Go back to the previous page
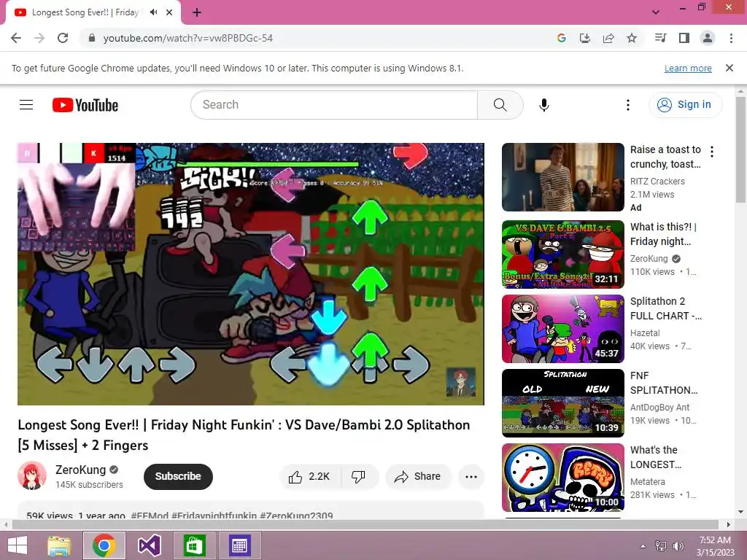 16,38
